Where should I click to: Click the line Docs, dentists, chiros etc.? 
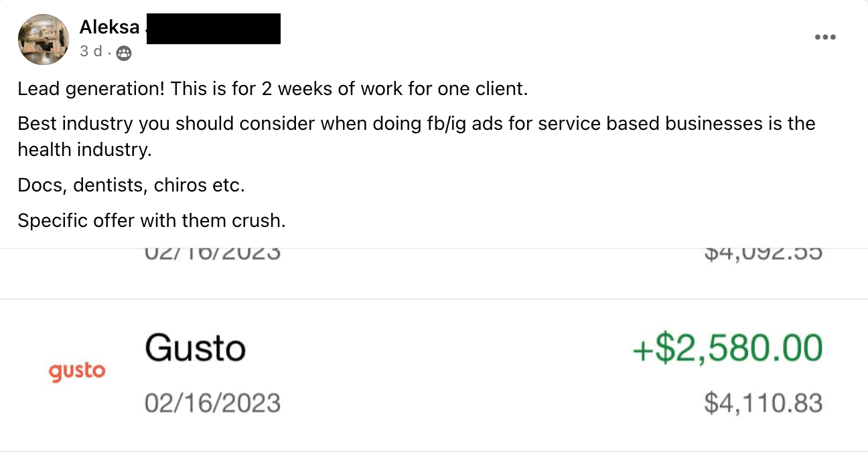click(x=131, y=185)
